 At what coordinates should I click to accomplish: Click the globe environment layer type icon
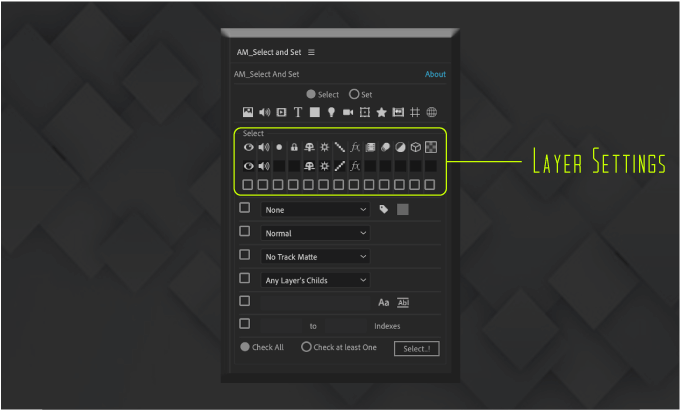pos(432,112)
